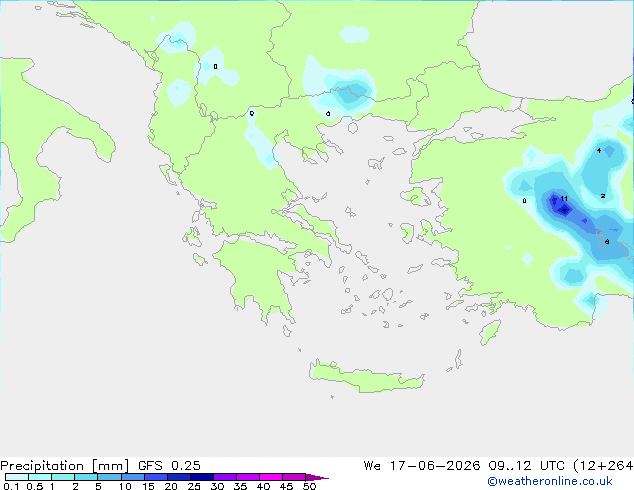Click the 10–15 mm legend color swatch
Image resolution: width=634 pixels, height=490 pixels.
point(132,477)
